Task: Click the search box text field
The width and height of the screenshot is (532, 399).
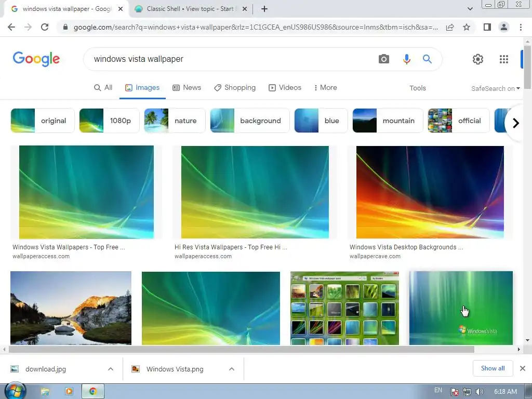Action: pyautogui.click(x=231, y=59)
